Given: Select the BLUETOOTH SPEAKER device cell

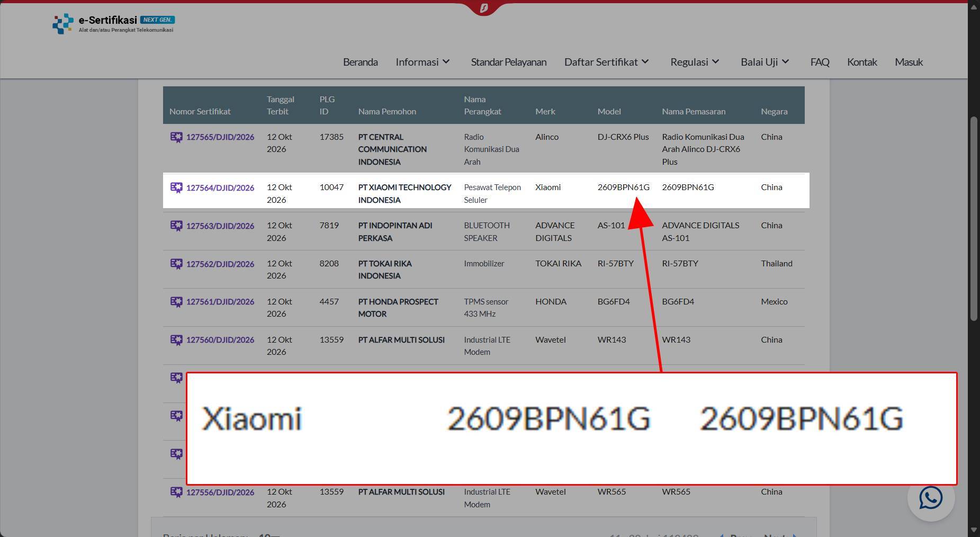Looking at the screenshot, I should 487,232.
